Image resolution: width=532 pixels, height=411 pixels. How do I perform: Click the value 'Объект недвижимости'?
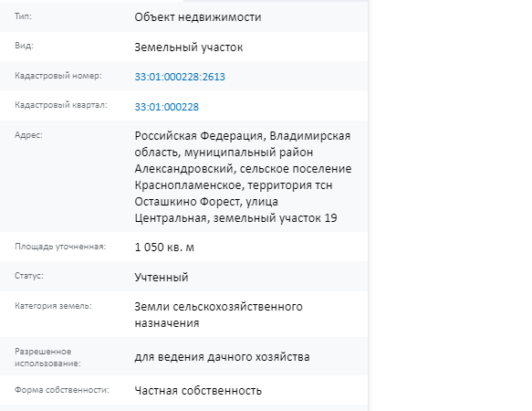[198, 17]
